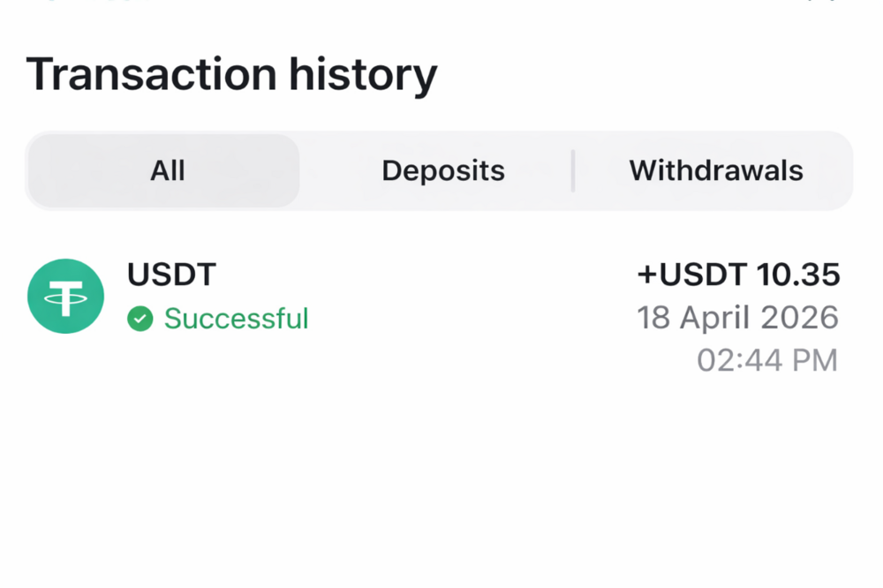This screenshot has width=883, height=588.
Task: Click the white T symbol in the Tether logo
Action: [66, 298]
